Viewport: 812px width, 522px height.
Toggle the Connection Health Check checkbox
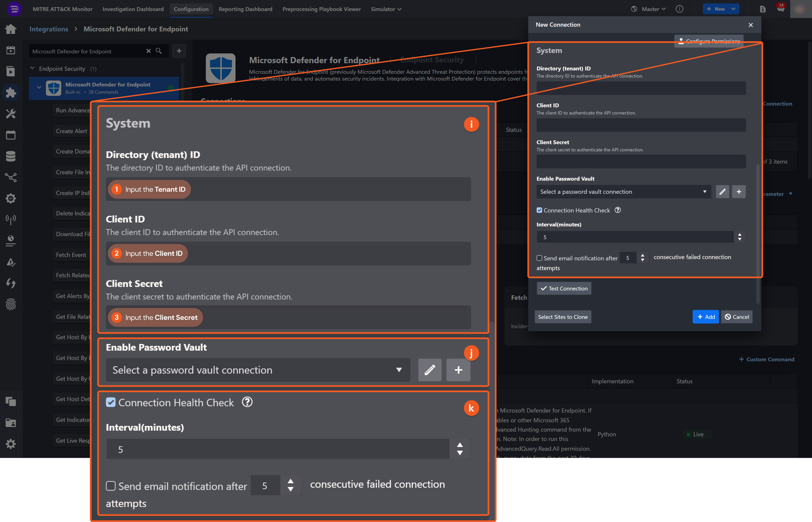tap(539, 210)
